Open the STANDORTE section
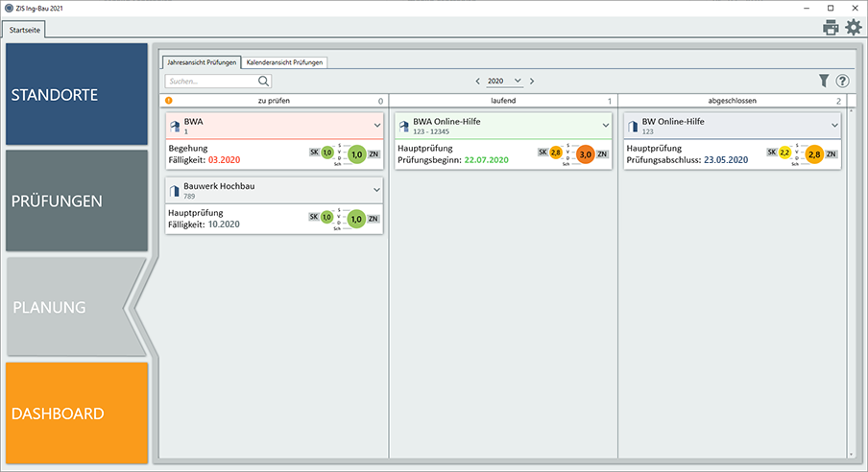 [x=77, y=95]
